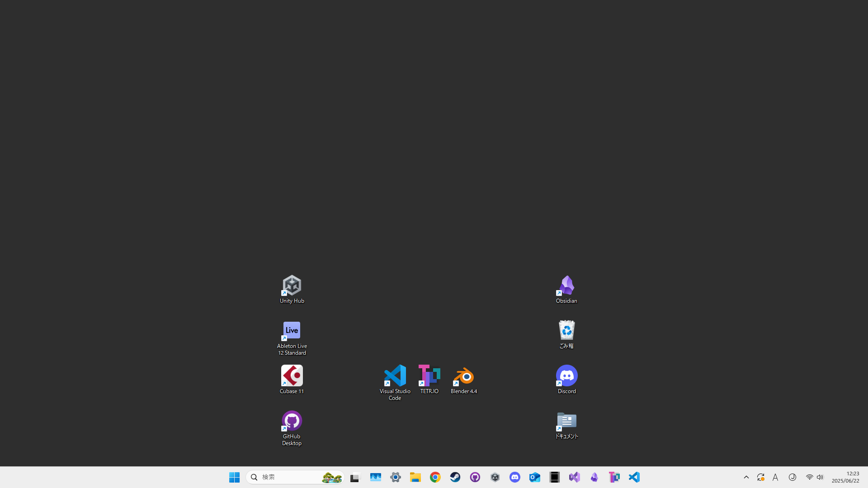Open the volume speaker tray icon
Image resolution: width=868 pixels, height=488 pixels.
820,477
